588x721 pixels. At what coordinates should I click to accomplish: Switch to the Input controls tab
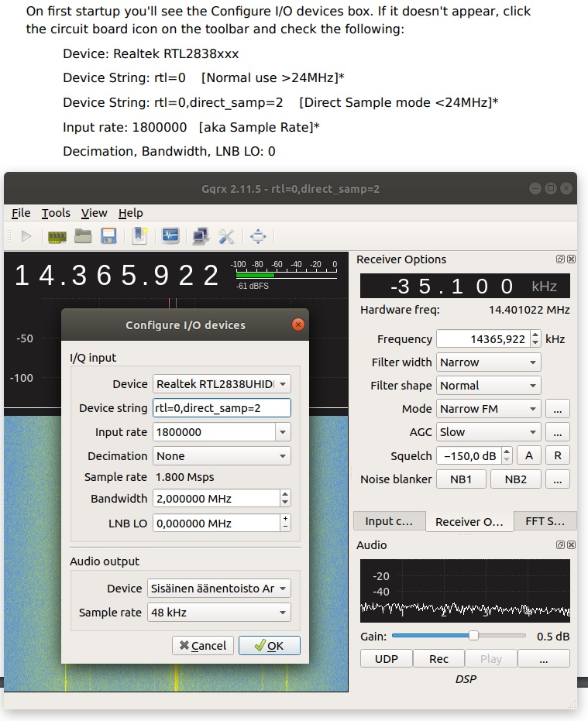click(x=389, y=521)
